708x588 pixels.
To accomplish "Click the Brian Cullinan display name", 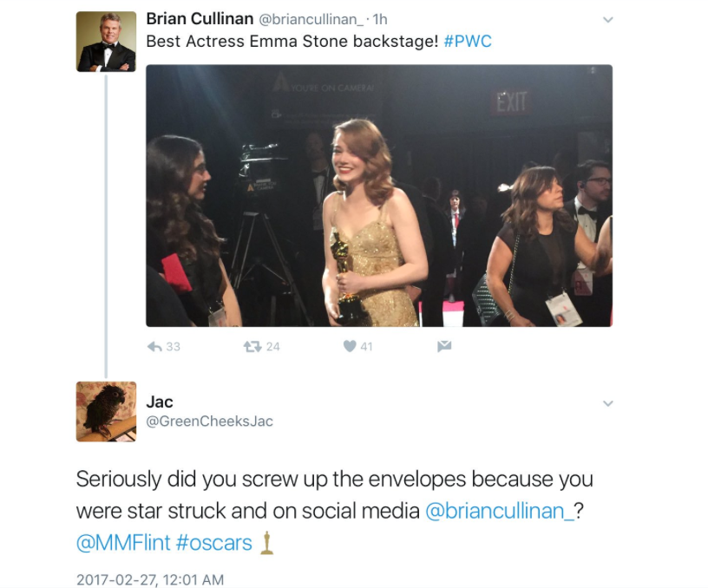I will pyautogui.click(x=200, y=19).
